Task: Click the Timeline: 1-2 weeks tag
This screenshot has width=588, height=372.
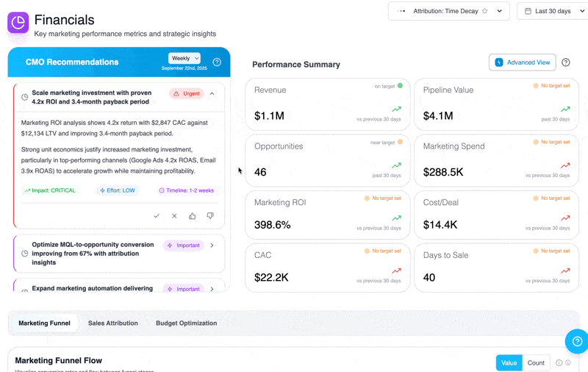Action: coord(187,190)
